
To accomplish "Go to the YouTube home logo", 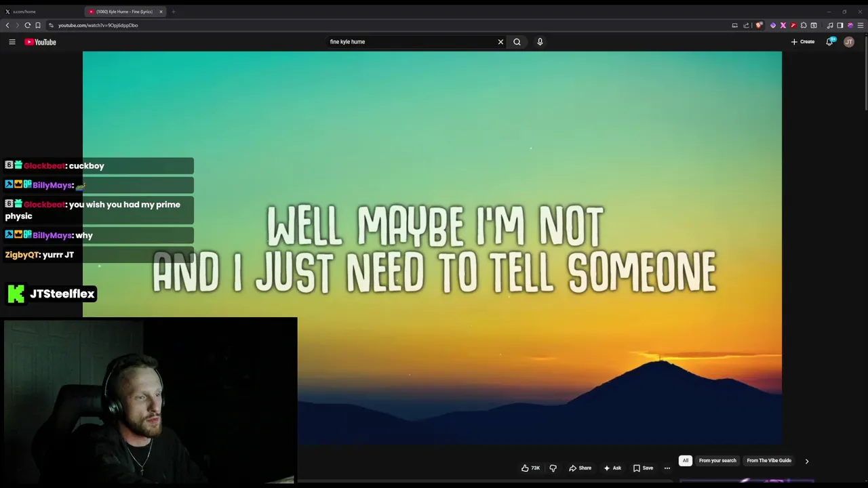I will 40,42.
